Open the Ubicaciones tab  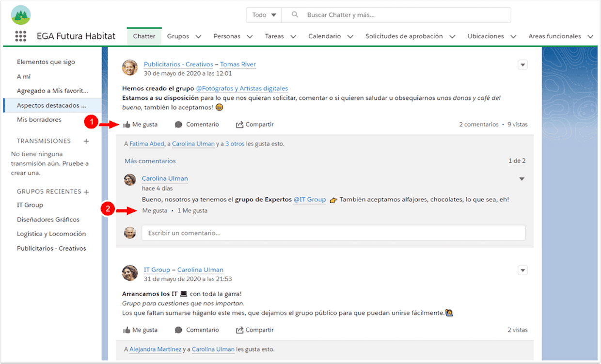coord(486,36)
